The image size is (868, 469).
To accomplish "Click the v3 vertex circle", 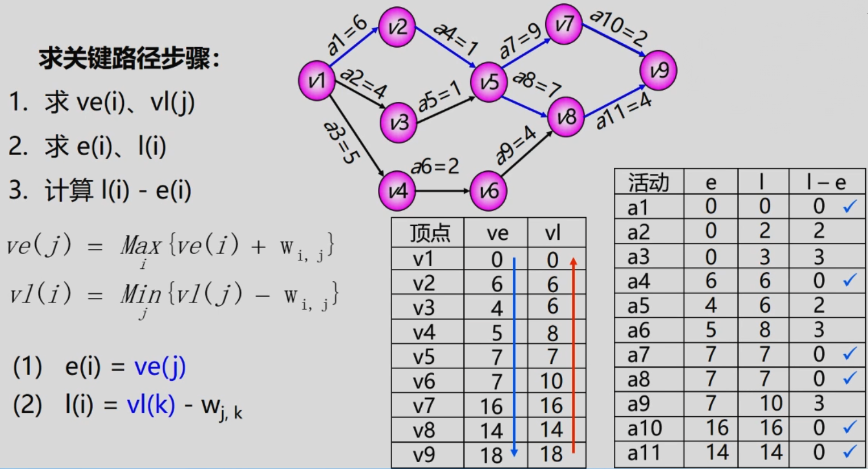I will click(x=398, y=123).
